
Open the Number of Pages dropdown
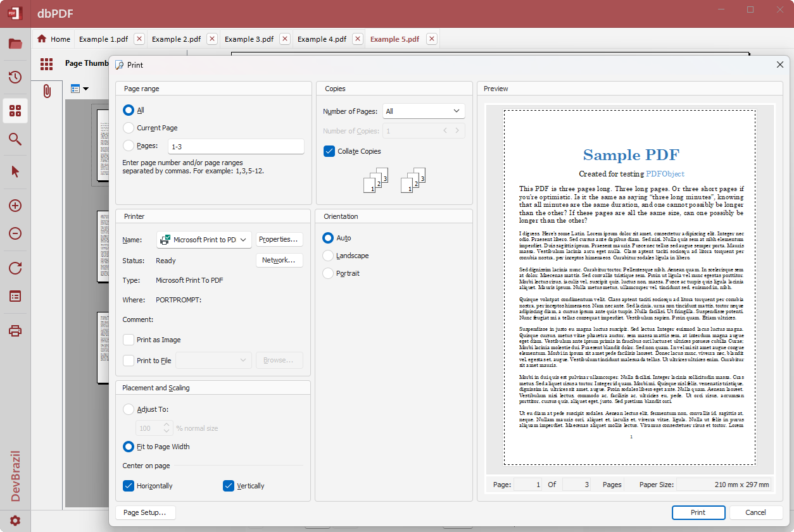(424, 111)
